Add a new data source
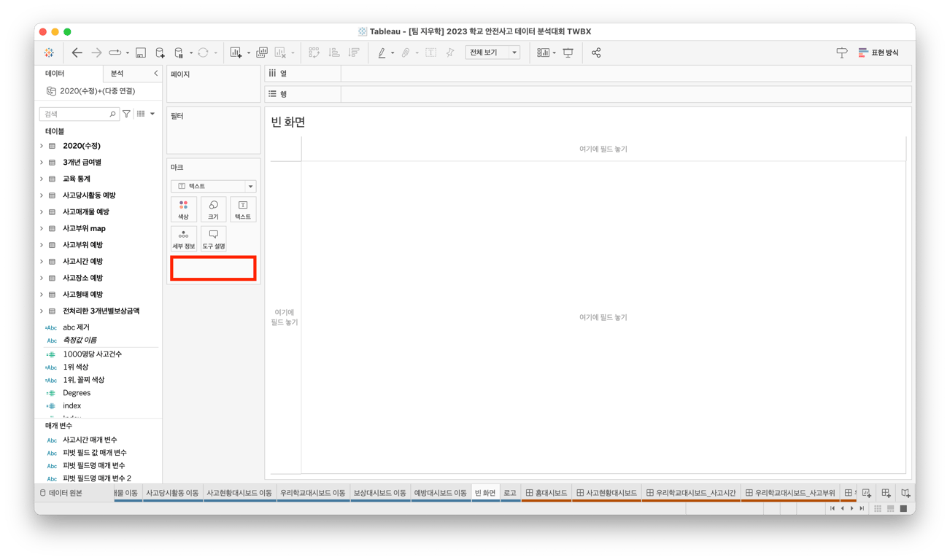Viewport: 950px width, 560px height. 160,52
